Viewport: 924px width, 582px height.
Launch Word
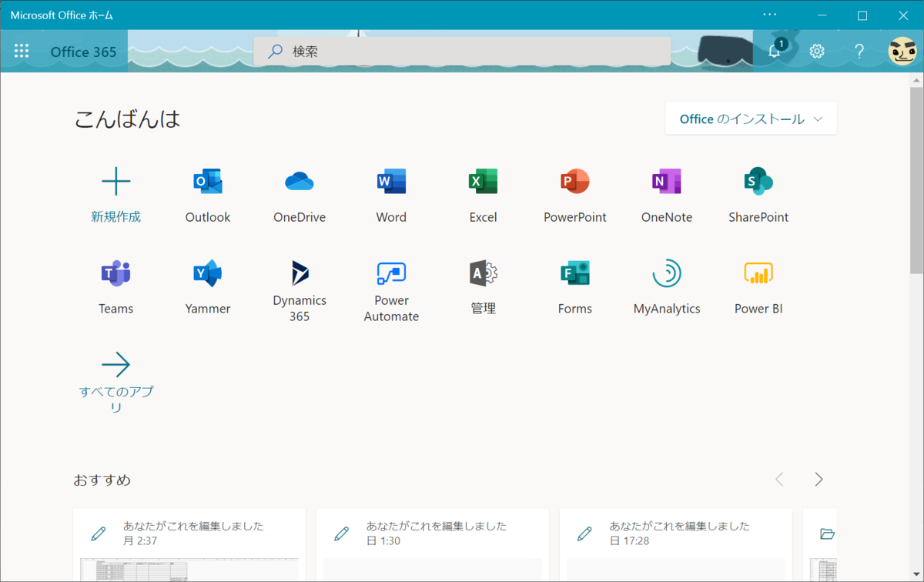[x=391, y=196]
